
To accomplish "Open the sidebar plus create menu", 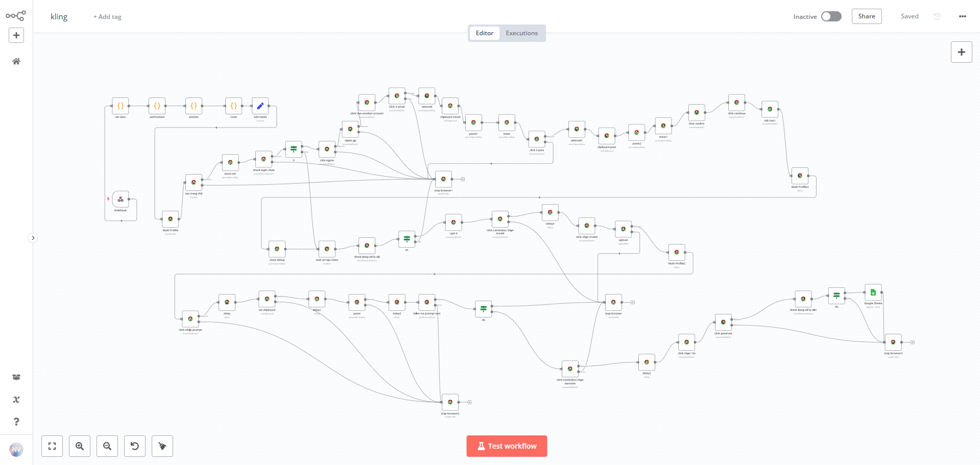I will [16, 35].
